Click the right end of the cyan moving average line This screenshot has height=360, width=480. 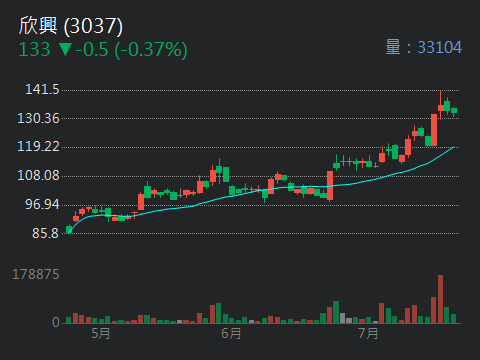[453, 147]
